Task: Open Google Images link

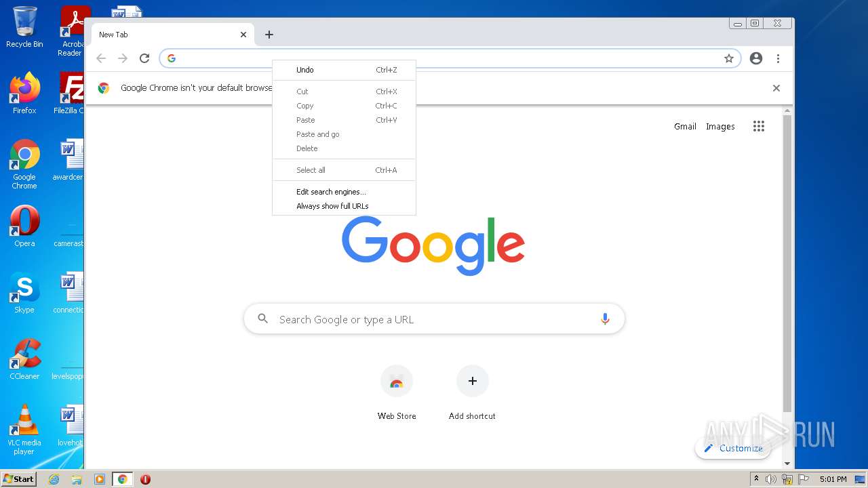Action: coord(720,126)
